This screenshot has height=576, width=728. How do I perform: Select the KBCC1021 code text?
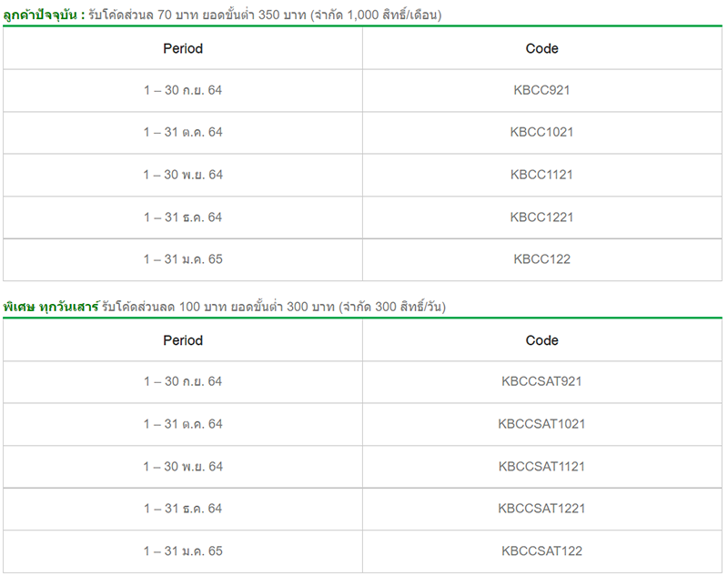click(541, 132)
